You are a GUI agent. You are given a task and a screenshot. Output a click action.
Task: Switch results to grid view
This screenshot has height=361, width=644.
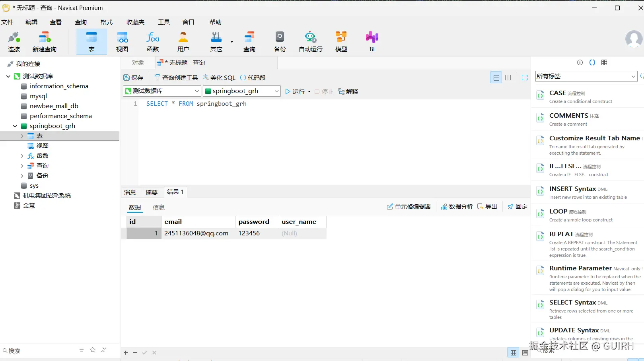coord(514,353)
